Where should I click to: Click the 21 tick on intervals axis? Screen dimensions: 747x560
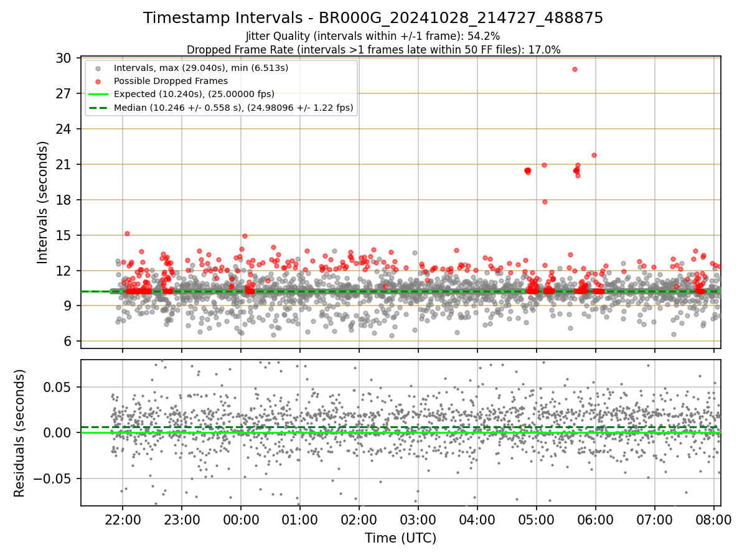pos(64,165)
